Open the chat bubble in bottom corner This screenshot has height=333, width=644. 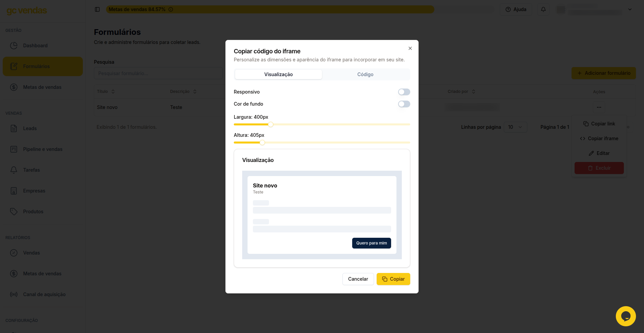[x=626, y=316]
